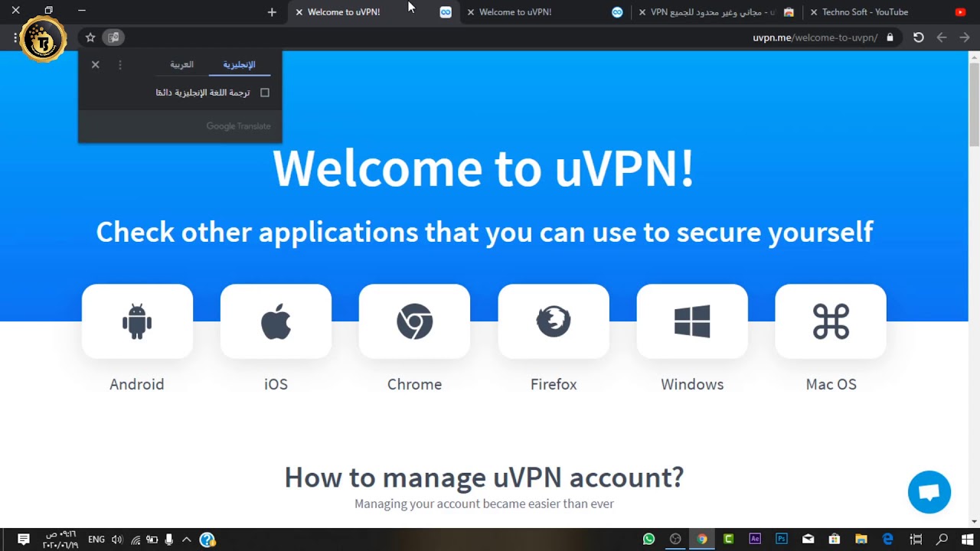Screen dimensions: 980x551
Task: Bookmark this page with the star icon
Action: click(90, 37)
